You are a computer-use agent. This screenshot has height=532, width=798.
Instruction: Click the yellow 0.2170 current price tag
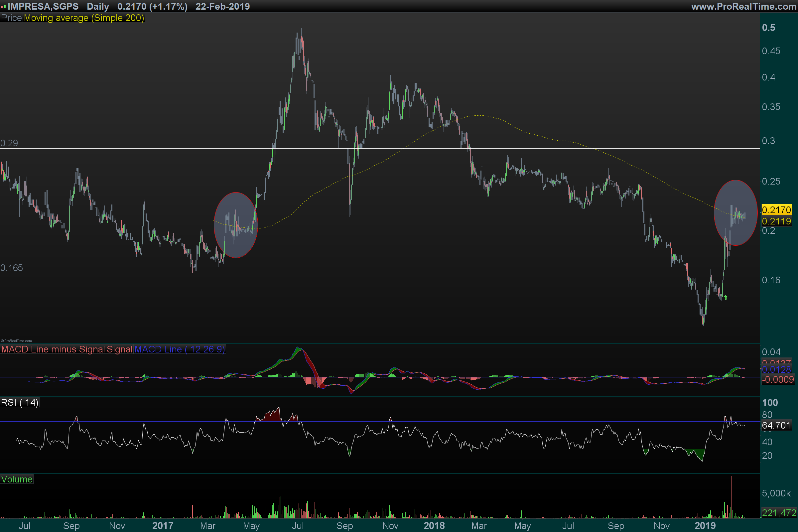pos(776,210)
